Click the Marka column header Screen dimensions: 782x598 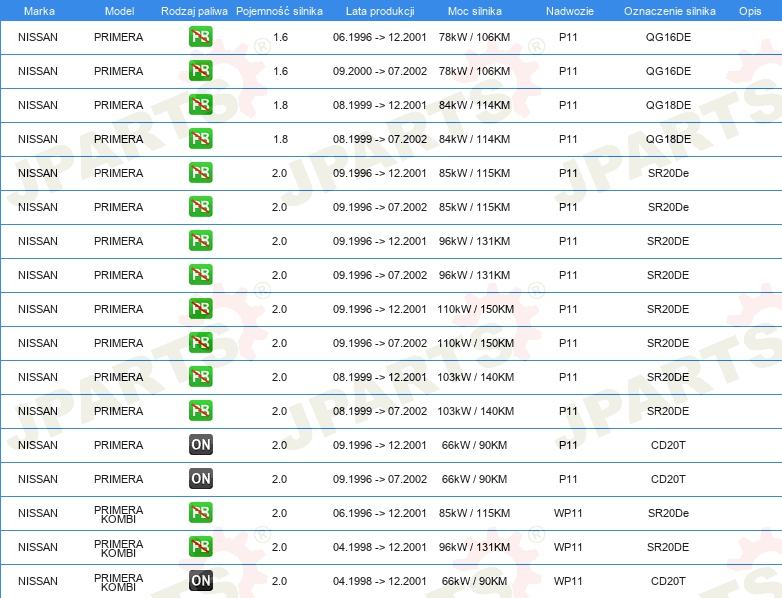click(39, 11)
